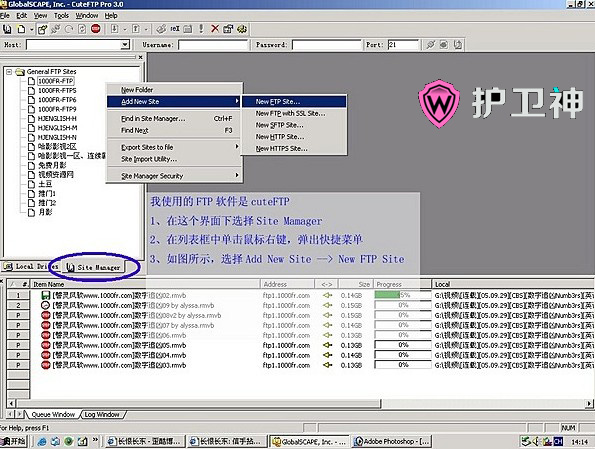This screenshot has width=595, height=449.
Task: Open dropdown arrow next to New icon
Action: [31, 29]
